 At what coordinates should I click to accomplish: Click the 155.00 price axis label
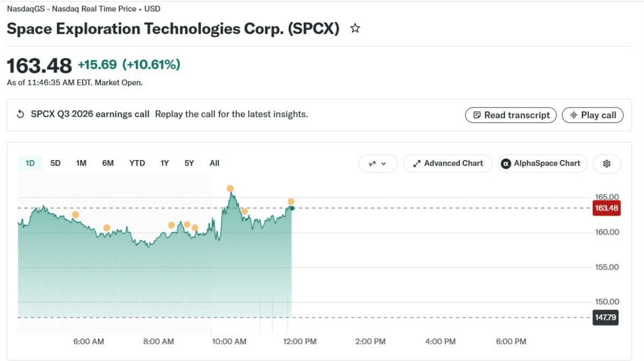[x=607, y=267]
